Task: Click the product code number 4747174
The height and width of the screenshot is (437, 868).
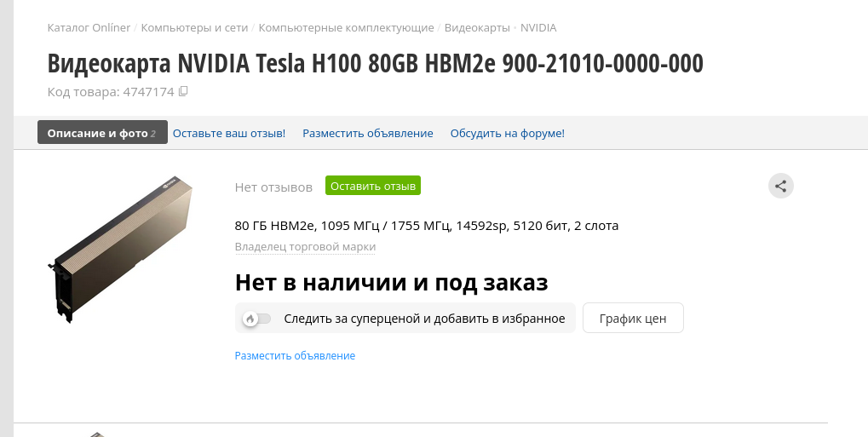Action: pos(148,92)
